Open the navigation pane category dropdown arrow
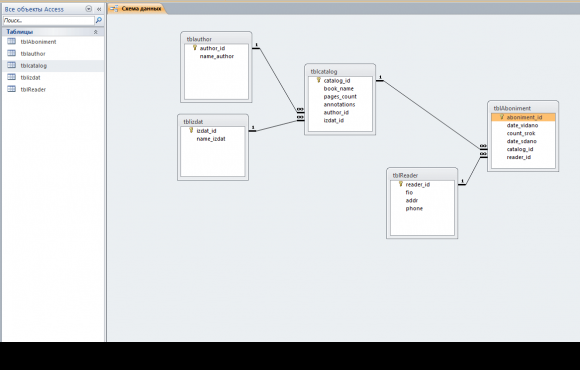Viewport: 580px width, 370px height. pos(88,9)
